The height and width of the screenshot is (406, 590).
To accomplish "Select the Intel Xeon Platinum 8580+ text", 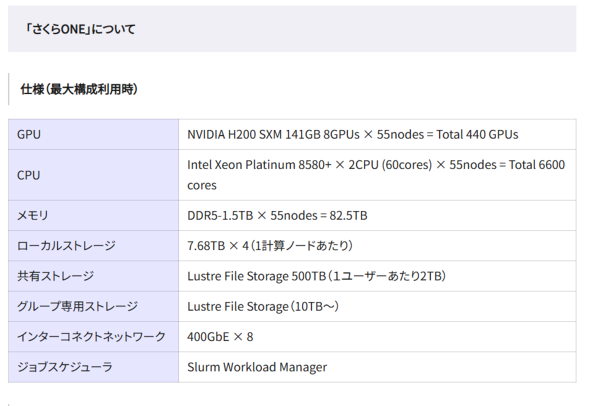I will point(259,165).
